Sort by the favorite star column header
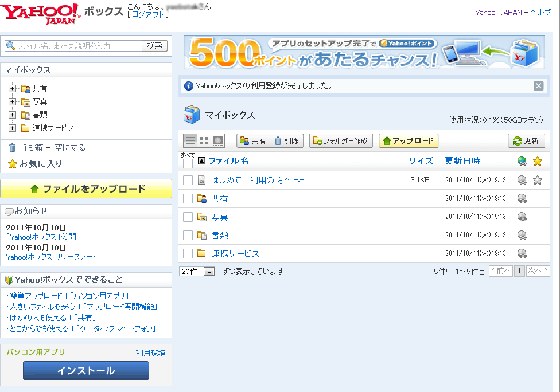560x392 pixels. pyautogui.click(x=538, y=161)
